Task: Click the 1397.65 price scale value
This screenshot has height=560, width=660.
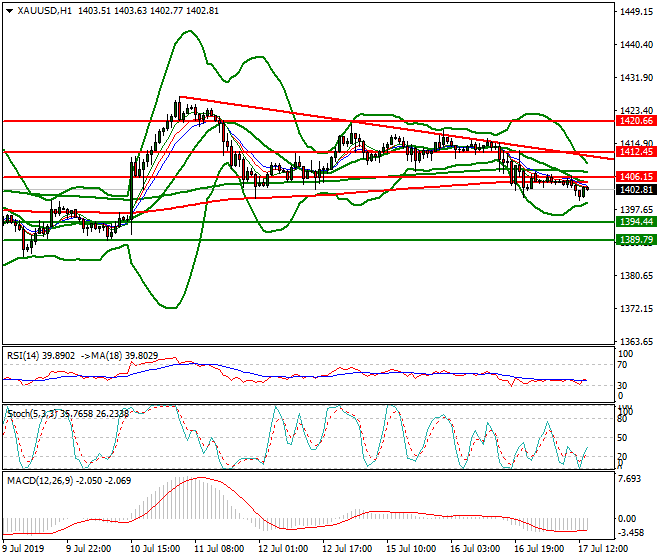Action: 636,210
